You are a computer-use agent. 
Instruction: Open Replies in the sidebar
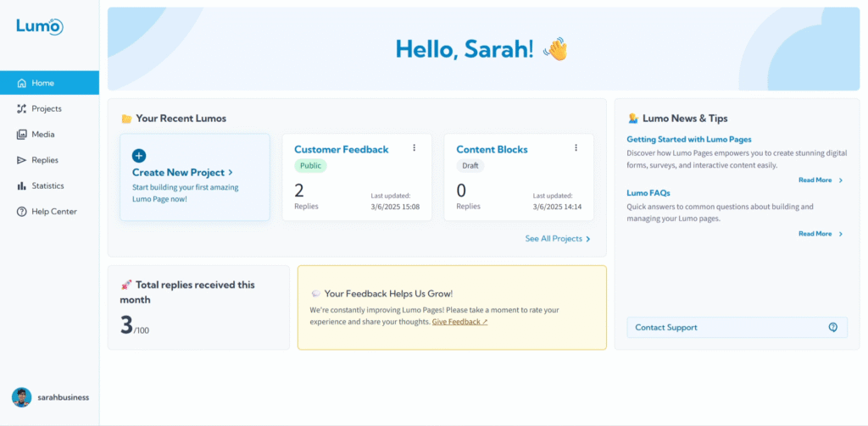tap(50, 160)
